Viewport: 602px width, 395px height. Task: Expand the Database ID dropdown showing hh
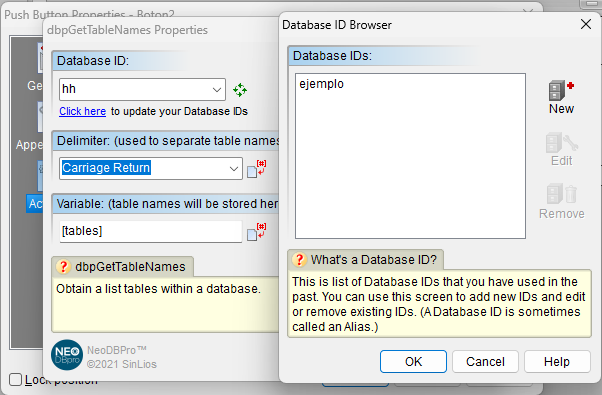click(217, 90)
